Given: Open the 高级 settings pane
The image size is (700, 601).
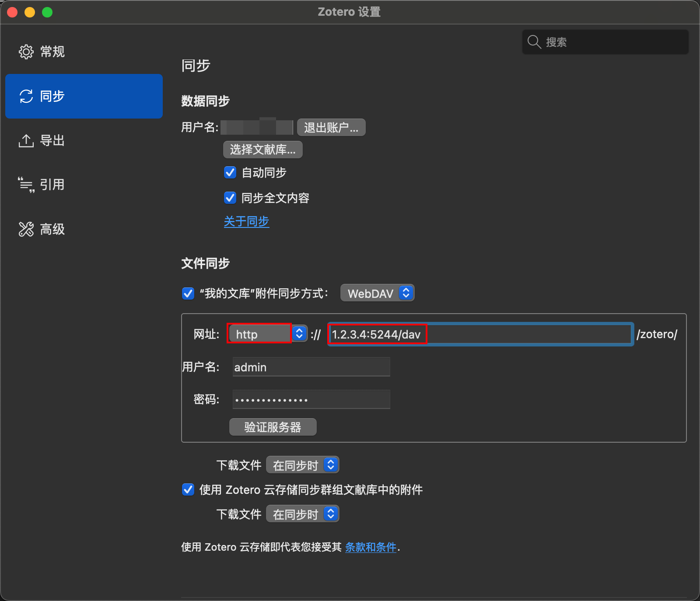Looking at the screenshot, I should point(84,229).
